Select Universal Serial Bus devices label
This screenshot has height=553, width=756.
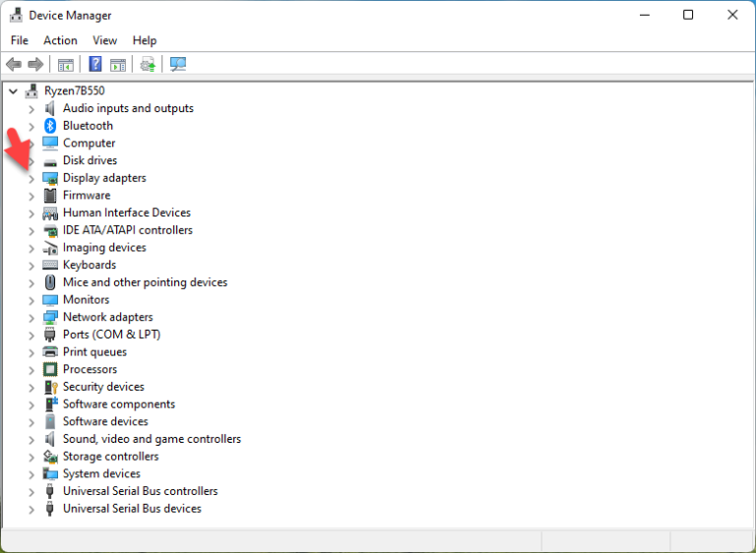click(x=132, y=508)
